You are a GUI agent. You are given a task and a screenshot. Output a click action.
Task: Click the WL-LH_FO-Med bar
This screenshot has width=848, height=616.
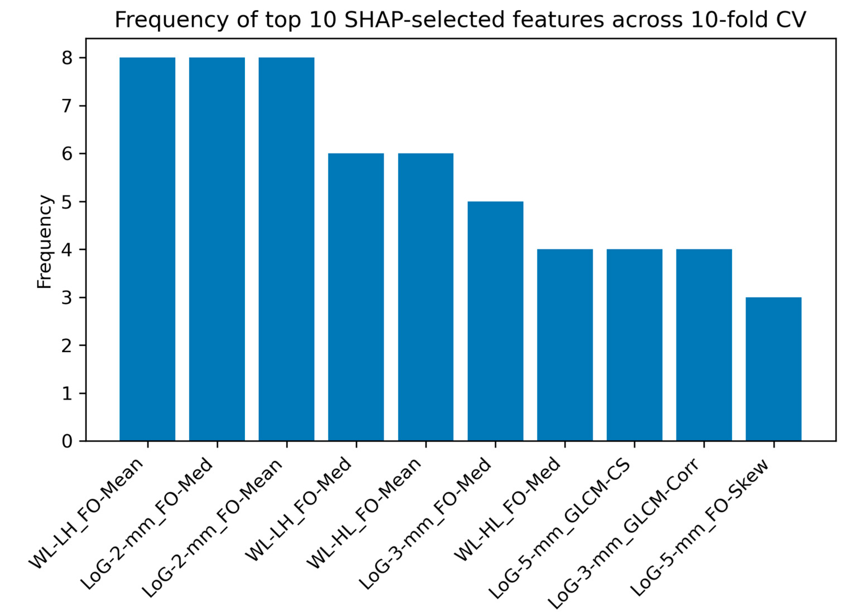click(x=356, y=297)
